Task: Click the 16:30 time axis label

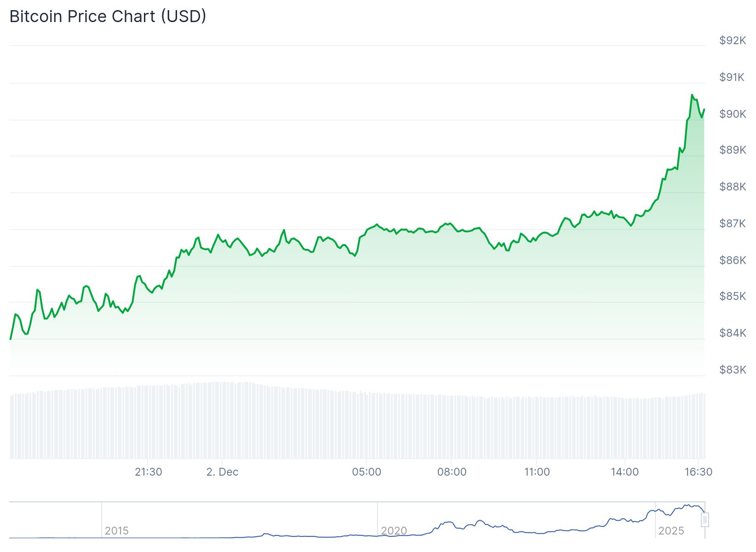Action: click(698, 472)
